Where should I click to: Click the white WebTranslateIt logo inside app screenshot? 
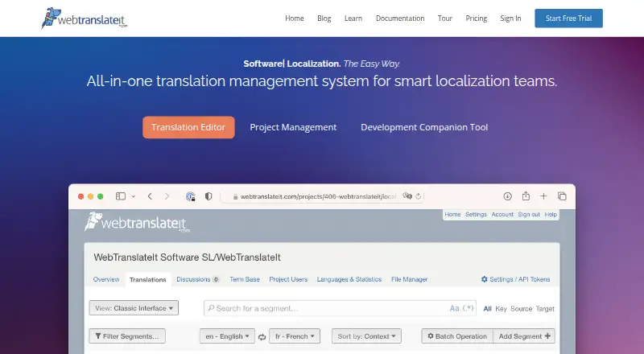137,222
